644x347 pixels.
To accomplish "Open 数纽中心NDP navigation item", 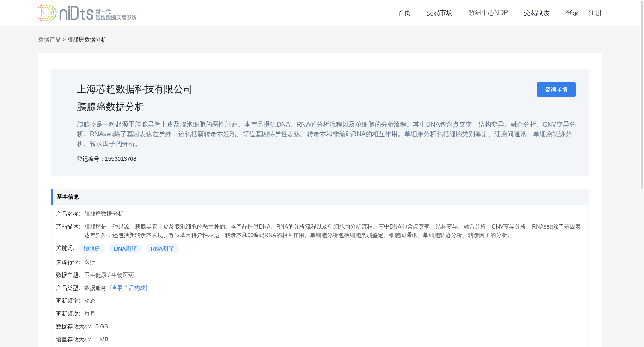I will [x=488, y=13].
